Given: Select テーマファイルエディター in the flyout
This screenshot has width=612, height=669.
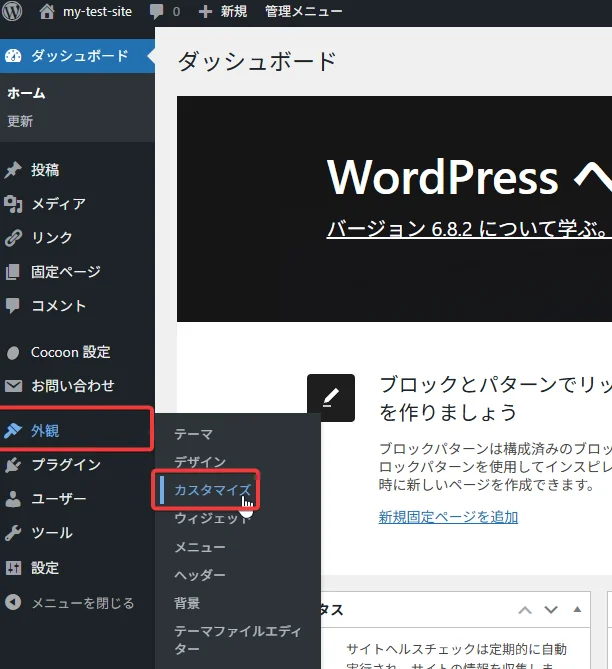Looking at the screenshot, I should 237,640.
